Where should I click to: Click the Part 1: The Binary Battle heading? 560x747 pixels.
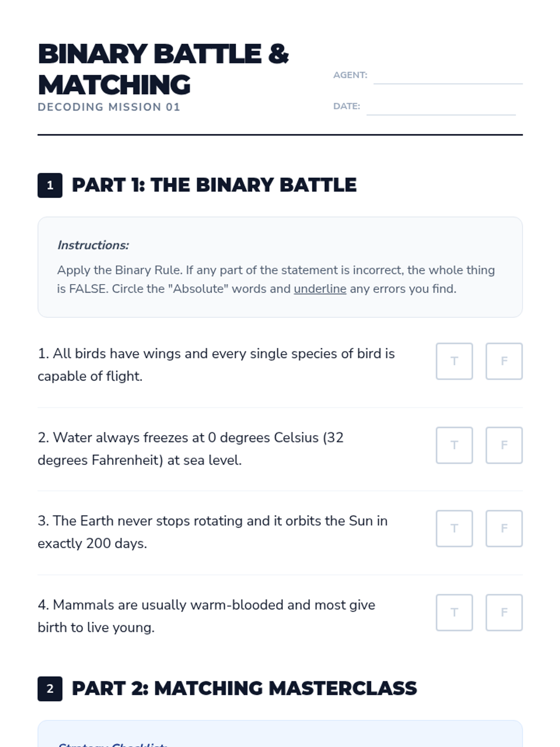pyautogui.click(x=214, y=185)
